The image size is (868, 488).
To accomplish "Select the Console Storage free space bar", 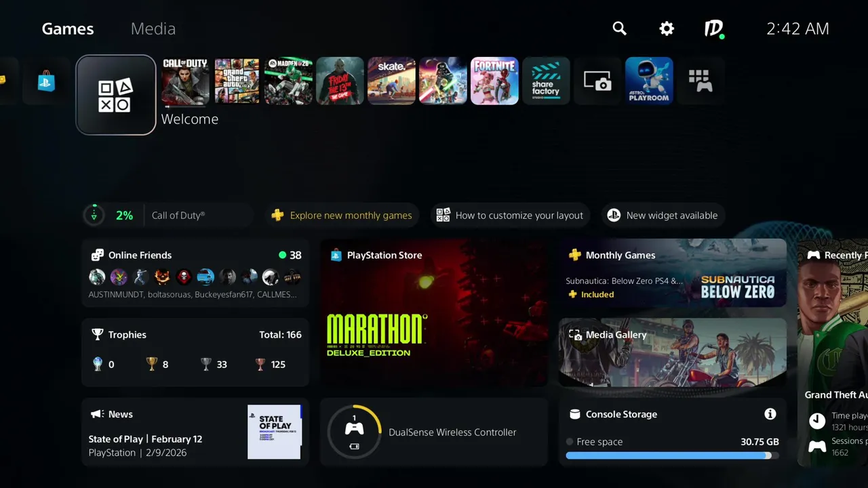I will coord(673,455).
